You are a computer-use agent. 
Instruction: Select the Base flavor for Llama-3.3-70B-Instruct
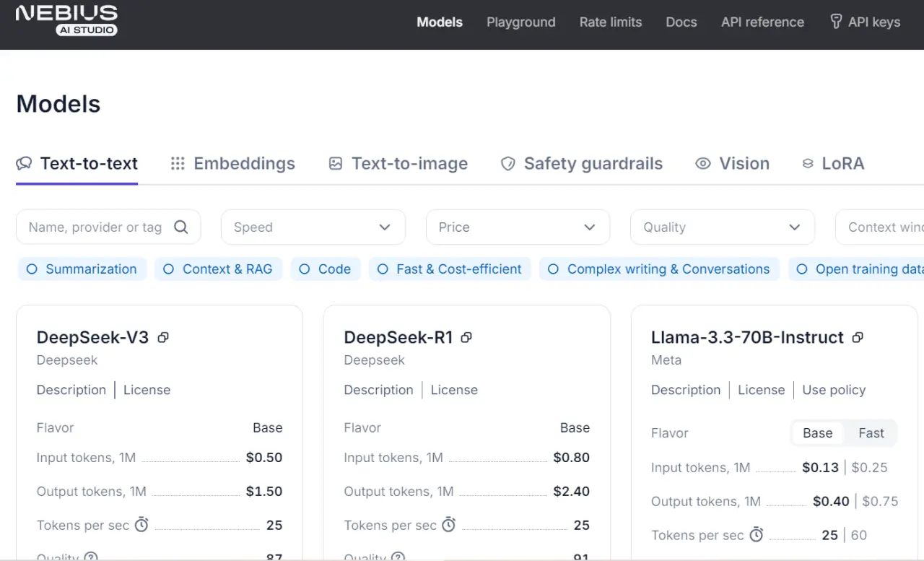(x=818, y=433)
